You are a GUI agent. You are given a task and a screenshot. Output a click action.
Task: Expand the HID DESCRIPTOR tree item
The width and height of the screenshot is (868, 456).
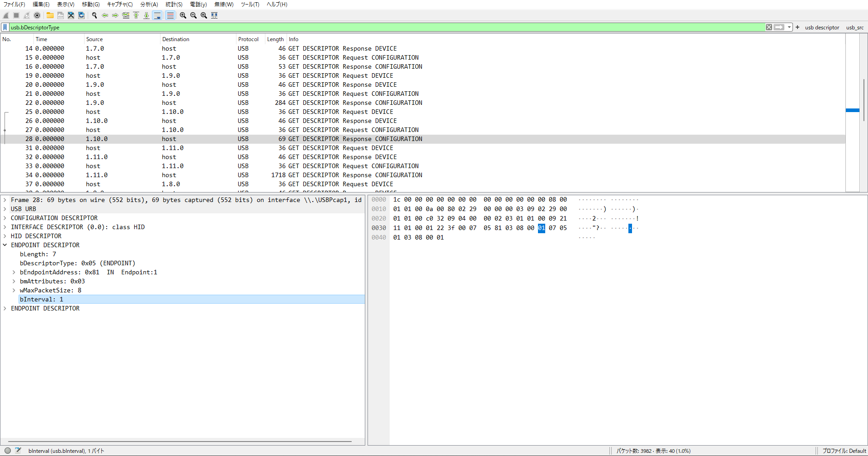coord(5,236)
